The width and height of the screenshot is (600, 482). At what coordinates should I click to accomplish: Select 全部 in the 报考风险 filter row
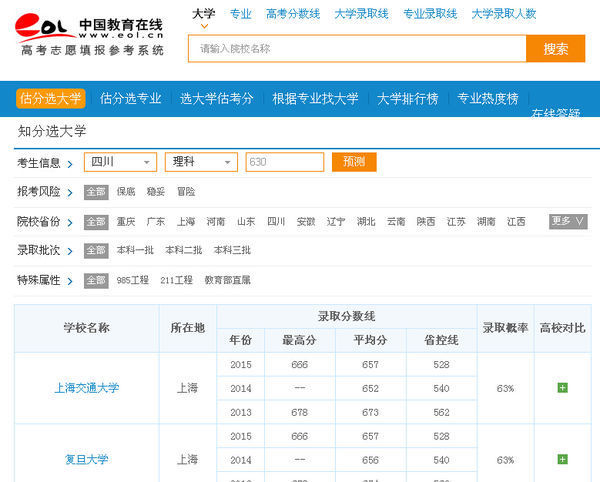(96, 192)
